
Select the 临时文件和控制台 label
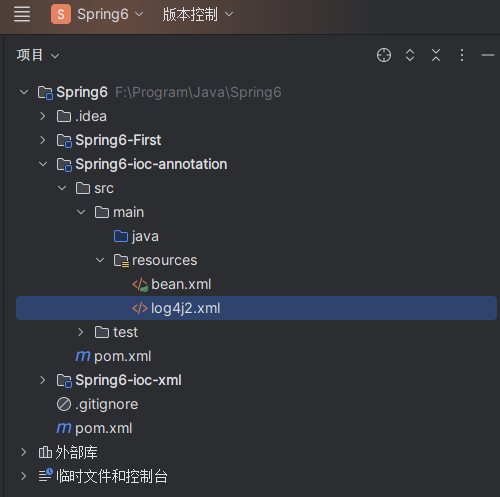tap(112, 476)
